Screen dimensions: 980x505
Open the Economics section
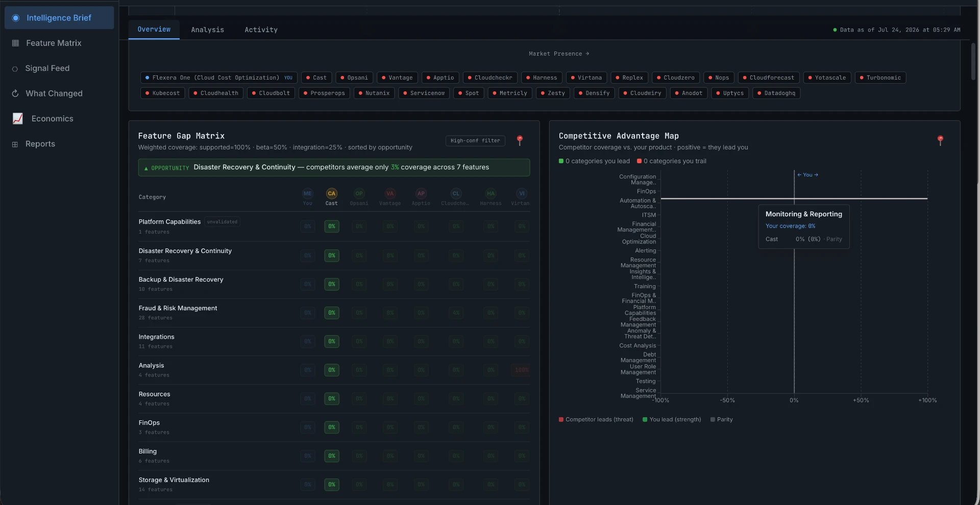coord(52,118)
